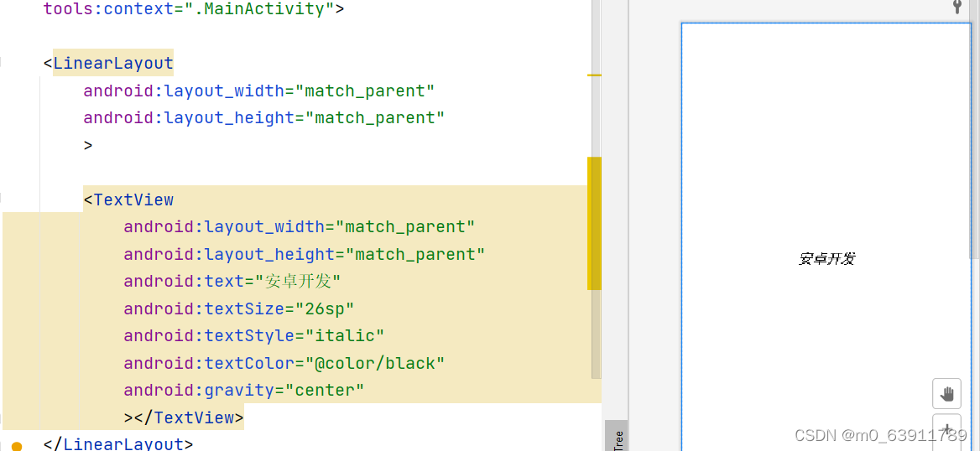Click the "center" gravity value
This screenshot has height=451, width=980.
coord(325,390)
